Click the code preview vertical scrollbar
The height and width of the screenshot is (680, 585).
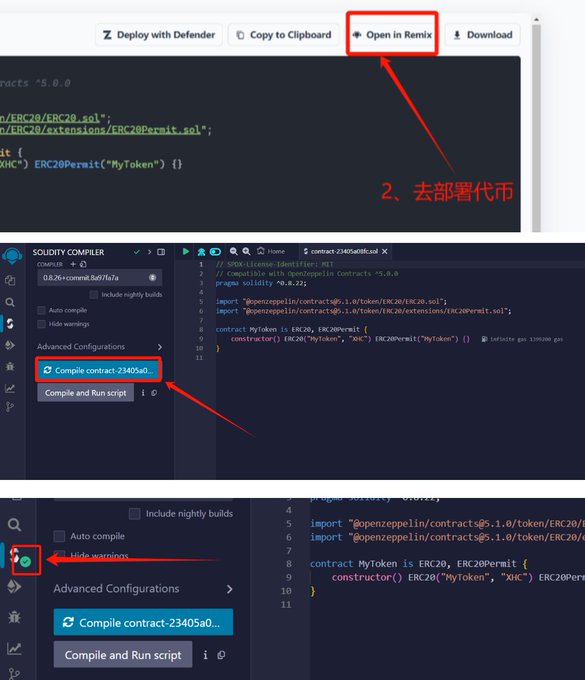[536, 124]
